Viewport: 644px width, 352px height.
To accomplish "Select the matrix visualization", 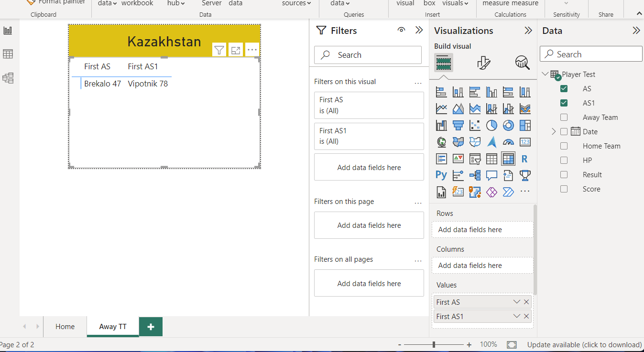I will 508,159.
